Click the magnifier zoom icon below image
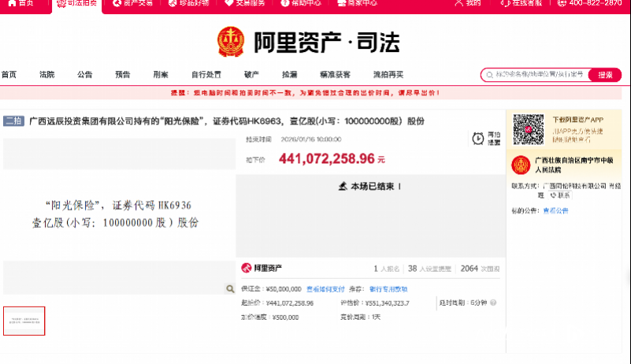This screenshot has width=631, height=364. pyautogui.click(x=229, y=289)
